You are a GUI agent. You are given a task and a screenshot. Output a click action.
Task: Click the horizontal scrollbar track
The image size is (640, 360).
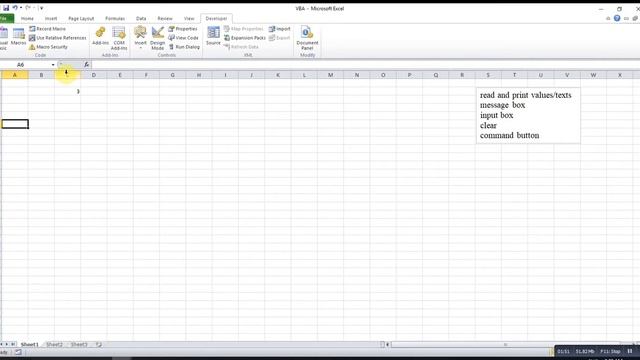506,344
